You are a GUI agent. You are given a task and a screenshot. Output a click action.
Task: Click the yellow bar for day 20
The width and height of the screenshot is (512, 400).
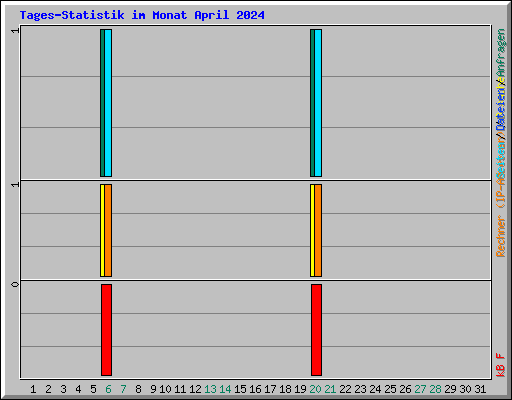312,230
